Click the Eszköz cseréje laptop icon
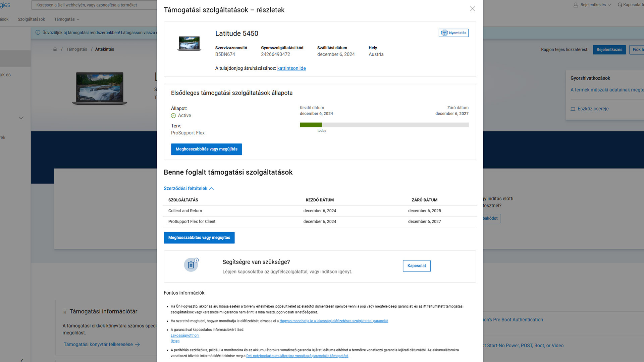The width and height of the screenshot is (644, 362). click(573, 109)
